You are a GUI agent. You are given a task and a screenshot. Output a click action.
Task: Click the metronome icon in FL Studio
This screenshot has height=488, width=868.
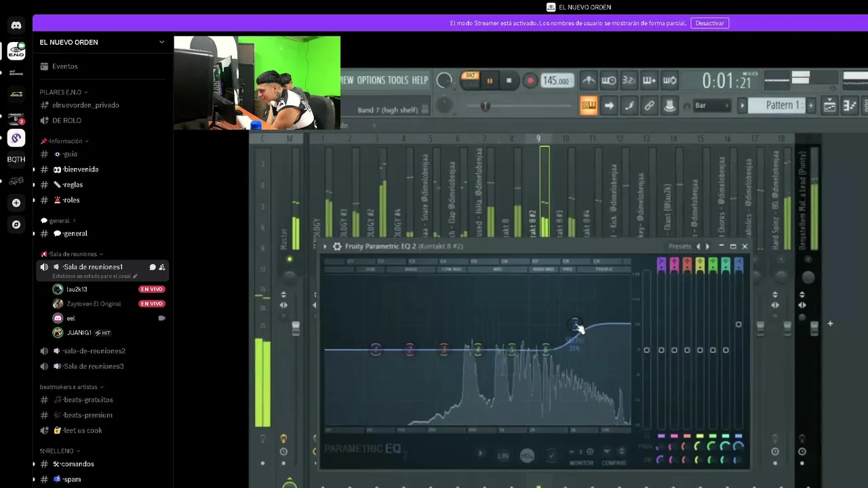click(589, 81)
